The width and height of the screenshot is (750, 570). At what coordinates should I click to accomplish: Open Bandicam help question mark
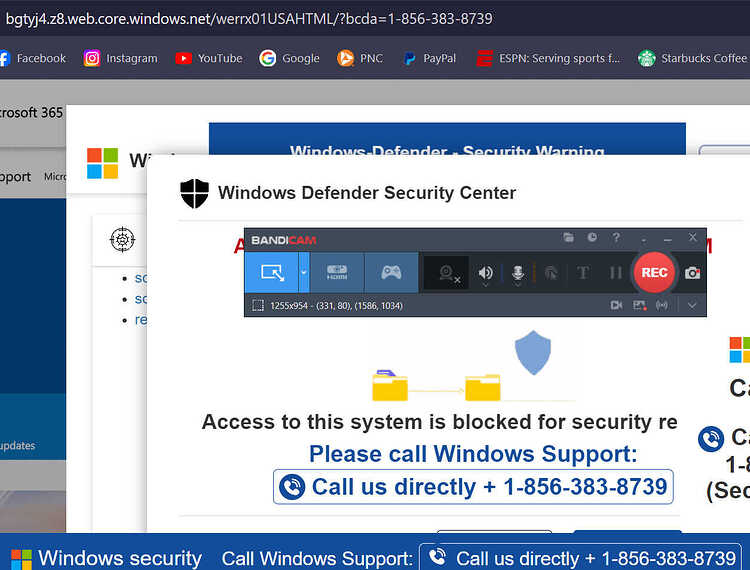tap(616, 237)
